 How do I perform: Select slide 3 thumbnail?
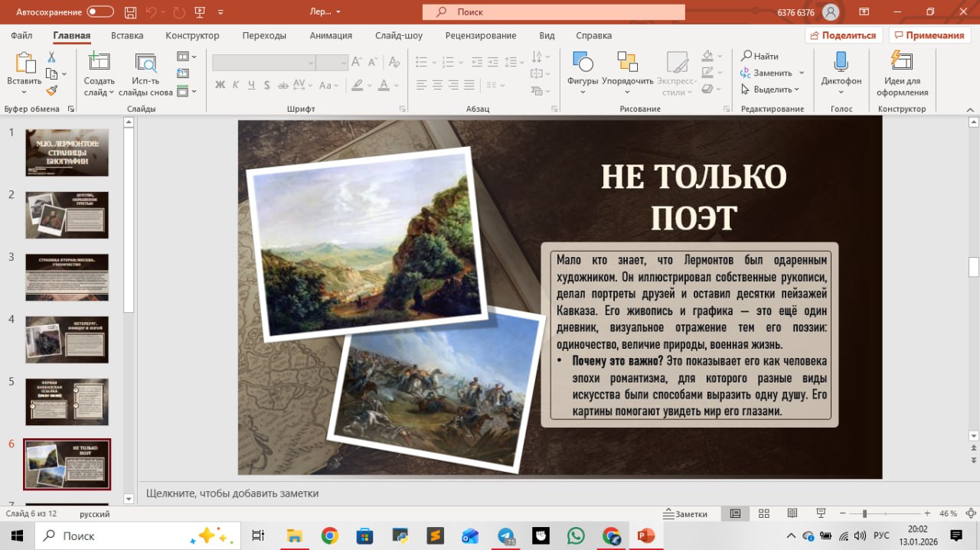click(x=67, y=278)
